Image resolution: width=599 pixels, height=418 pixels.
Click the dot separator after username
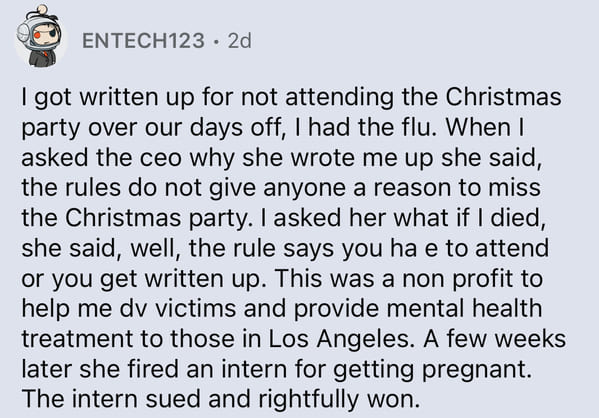click(217, 41)
